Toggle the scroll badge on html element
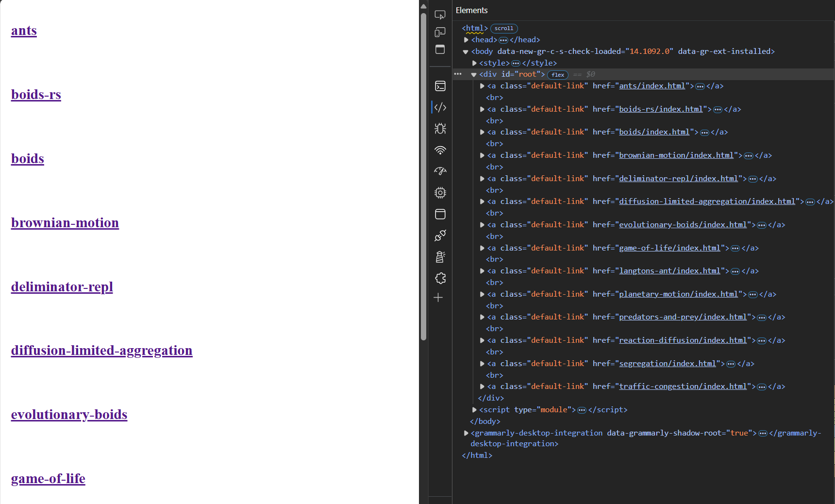835x504 pixels. click(x=504, y=28)
